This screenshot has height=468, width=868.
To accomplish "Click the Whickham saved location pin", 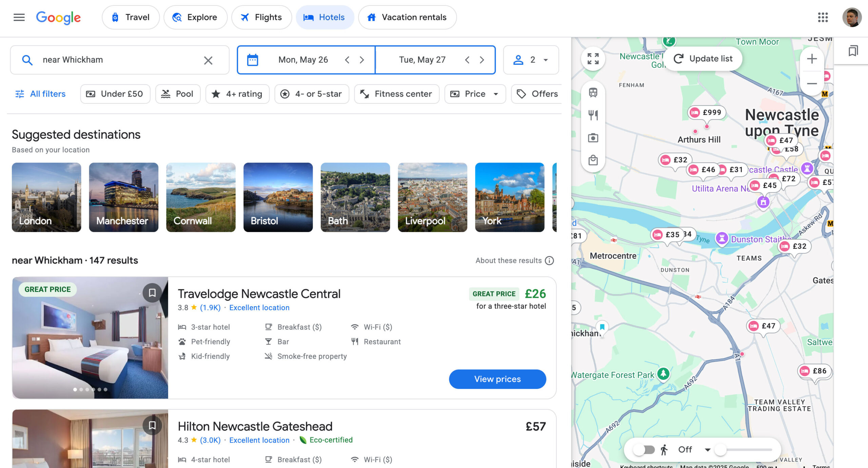I will [x=602, y=327].
